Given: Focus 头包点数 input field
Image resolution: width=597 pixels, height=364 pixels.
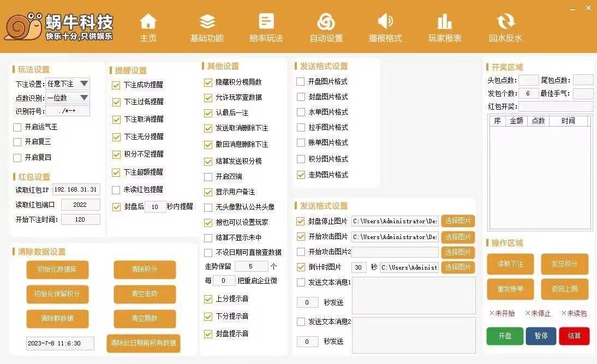Looking at the screenshot, I should point(528,80).
